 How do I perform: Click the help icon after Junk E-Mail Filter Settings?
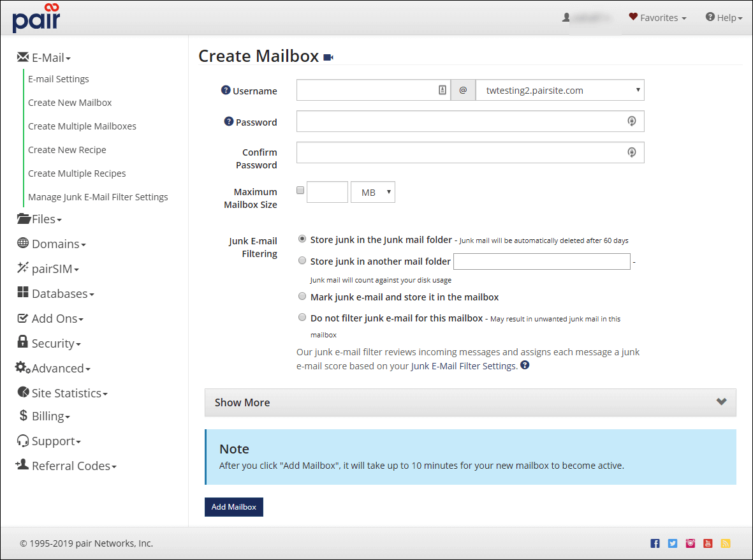click(x=525, y=365)
